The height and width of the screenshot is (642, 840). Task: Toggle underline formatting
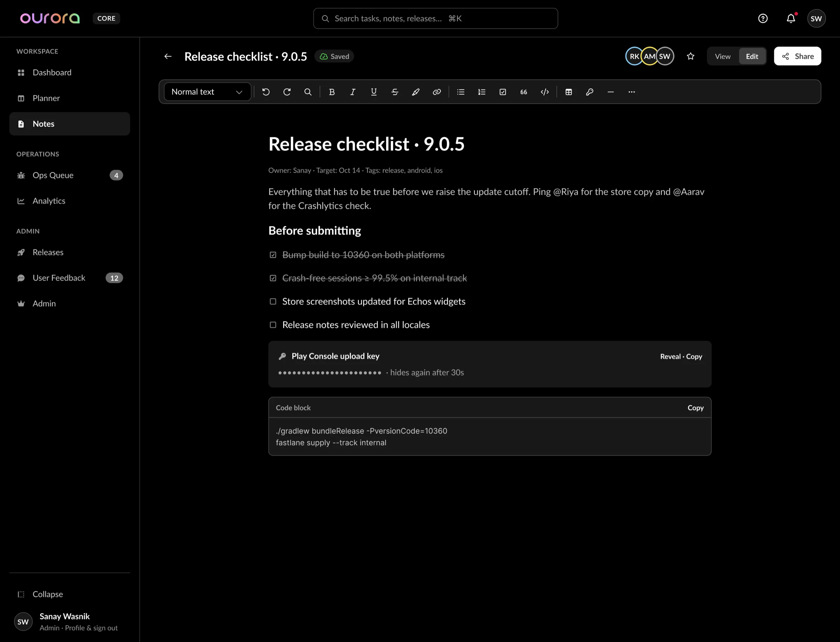pyautogui.click(x=374, y=92)
